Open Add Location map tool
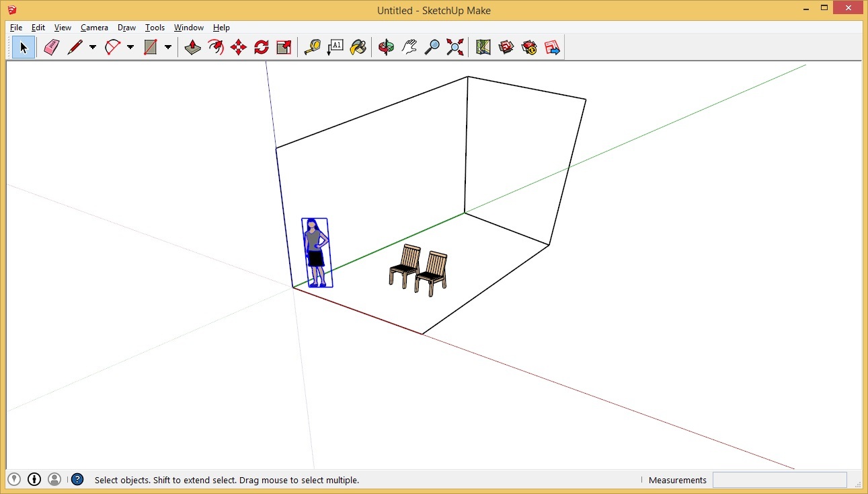 pos(483,47)
